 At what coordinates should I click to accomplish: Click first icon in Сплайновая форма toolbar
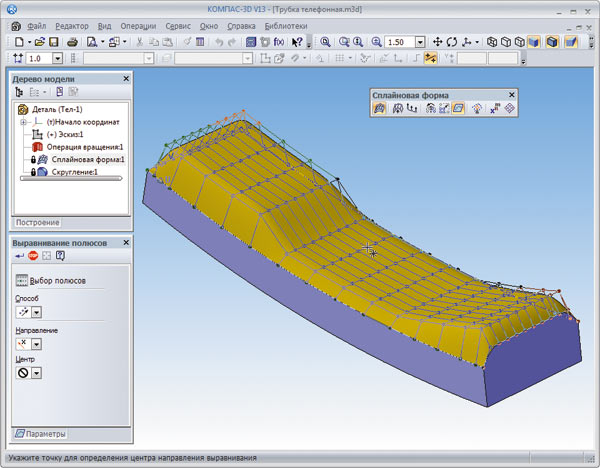[x=381, y=109]
